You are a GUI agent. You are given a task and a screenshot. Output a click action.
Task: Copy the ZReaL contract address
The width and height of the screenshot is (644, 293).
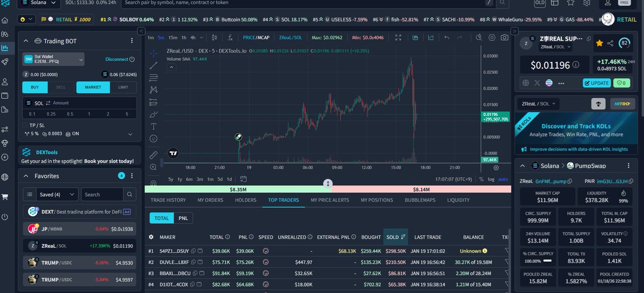570,181
